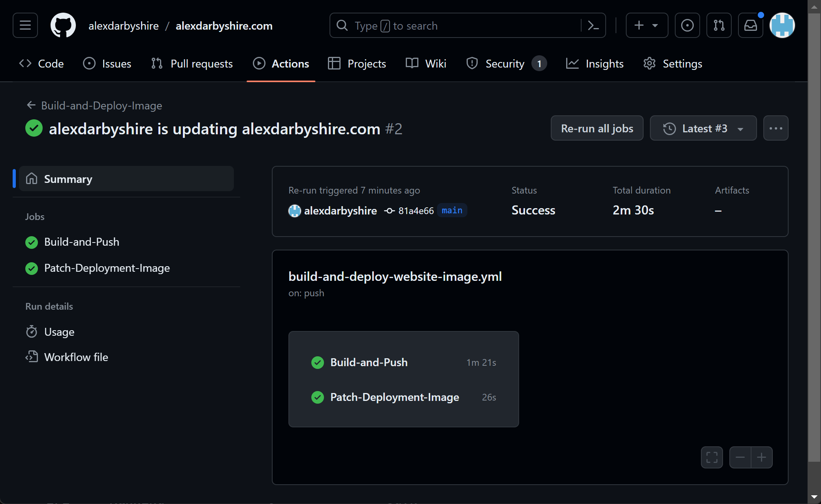The width and height of the screenshot is (821, 504).
Task: Open Patch-Deployment-Image node in workflow graph
Action: pos(403,397)
